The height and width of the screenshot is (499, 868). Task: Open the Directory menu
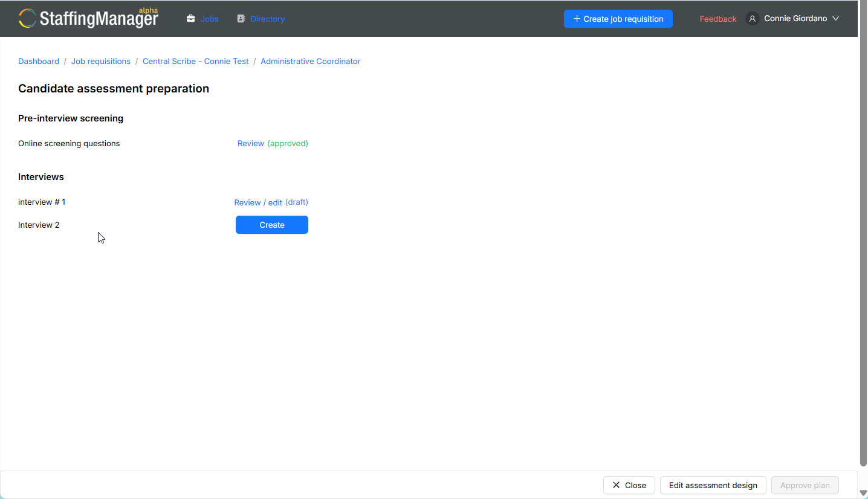click(x=268, y=19)
